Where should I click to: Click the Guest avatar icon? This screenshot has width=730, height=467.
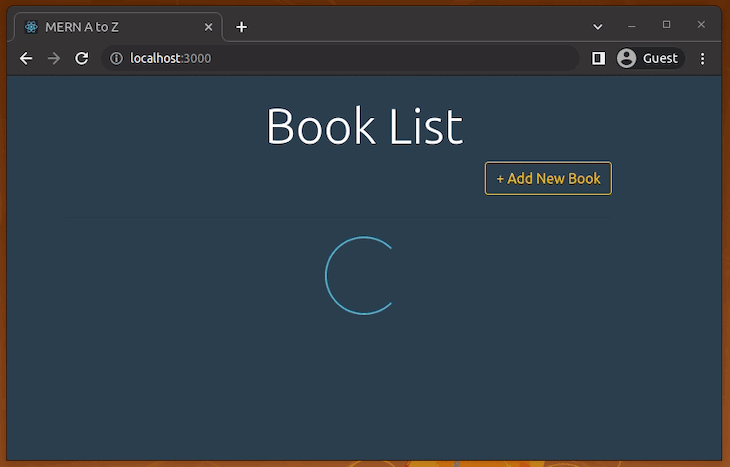click(x=627, y=59)
